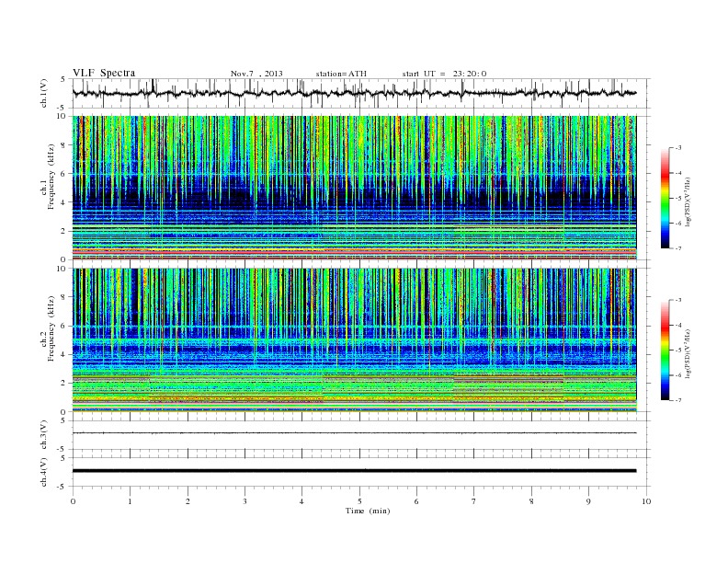Image resolution: width=728 pixels, height=563 pixels.
Task: Click the thick ch.4 voltage trace
Action: pos(354,471)
